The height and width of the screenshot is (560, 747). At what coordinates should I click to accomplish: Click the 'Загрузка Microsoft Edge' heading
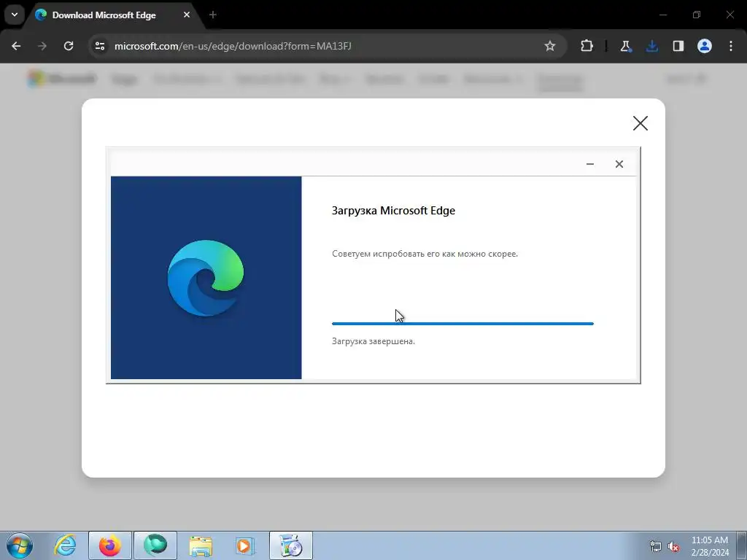393,211
